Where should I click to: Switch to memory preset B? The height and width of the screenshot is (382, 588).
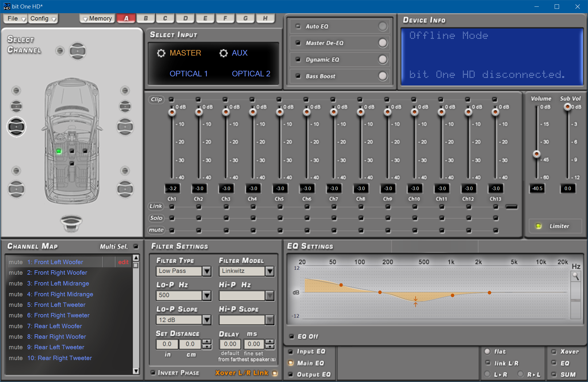(146, 18)
